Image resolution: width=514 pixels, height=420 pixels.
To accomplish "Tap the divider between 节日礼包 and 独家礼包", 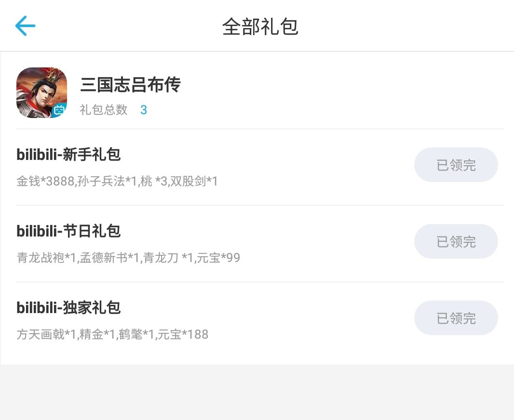I will coord(260,282).
